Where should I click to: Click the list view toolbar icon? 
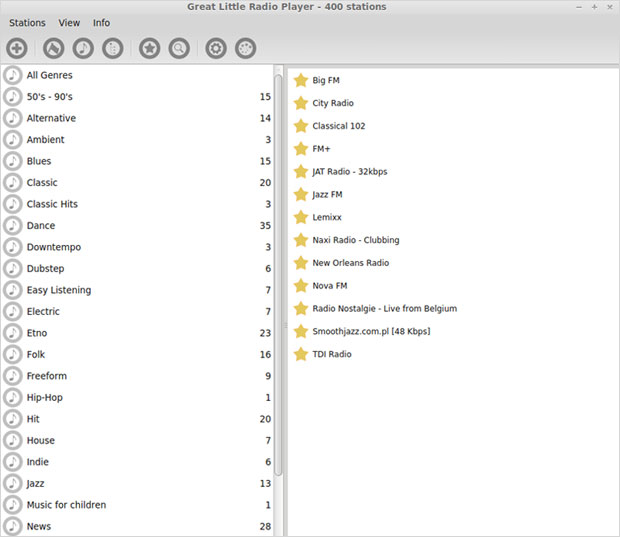(x=113, y=49)
